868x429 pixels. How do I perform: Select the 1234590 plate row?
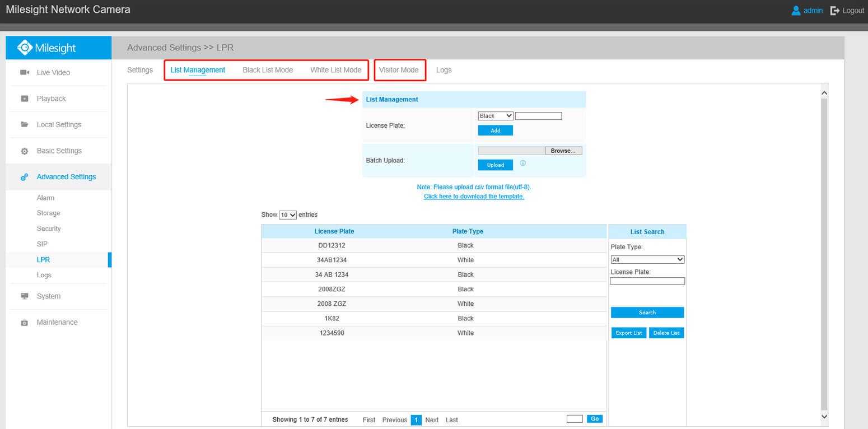434,333
